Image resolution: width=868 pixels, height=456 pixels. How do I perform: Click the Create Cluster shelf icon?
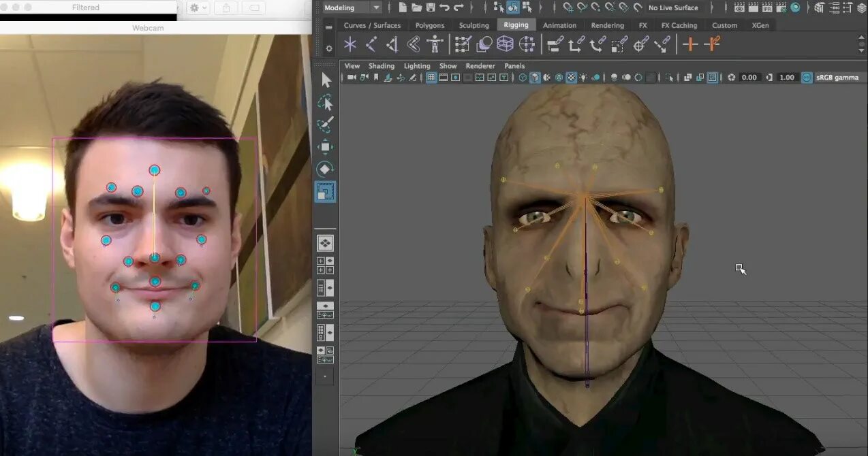pyautogui.click(x=527, y=45)
